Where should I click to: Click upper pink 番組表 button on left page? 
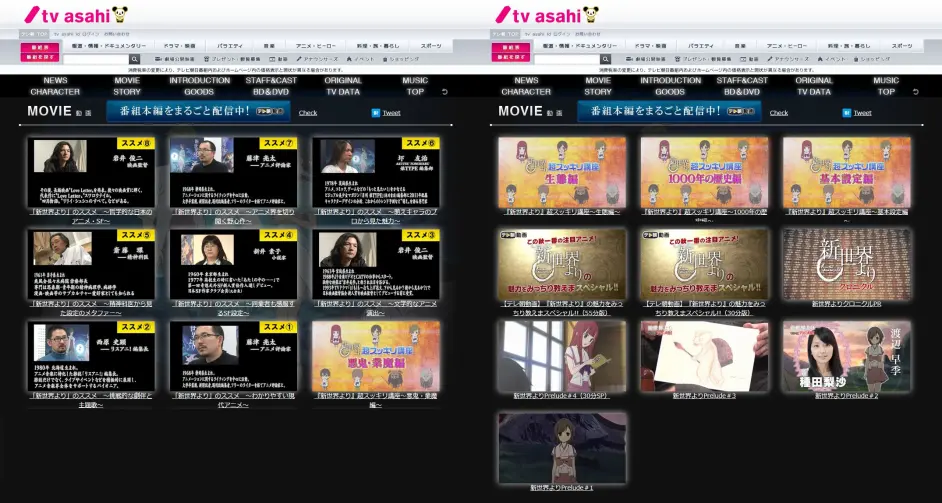(40, 47)
